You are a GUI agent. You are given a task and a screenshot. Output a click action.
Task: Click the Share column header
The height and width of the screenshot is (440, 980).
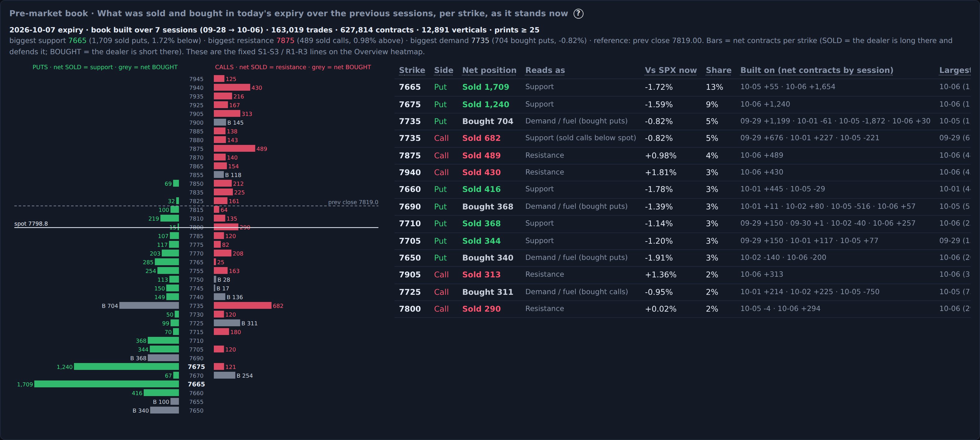click(718, 70)
